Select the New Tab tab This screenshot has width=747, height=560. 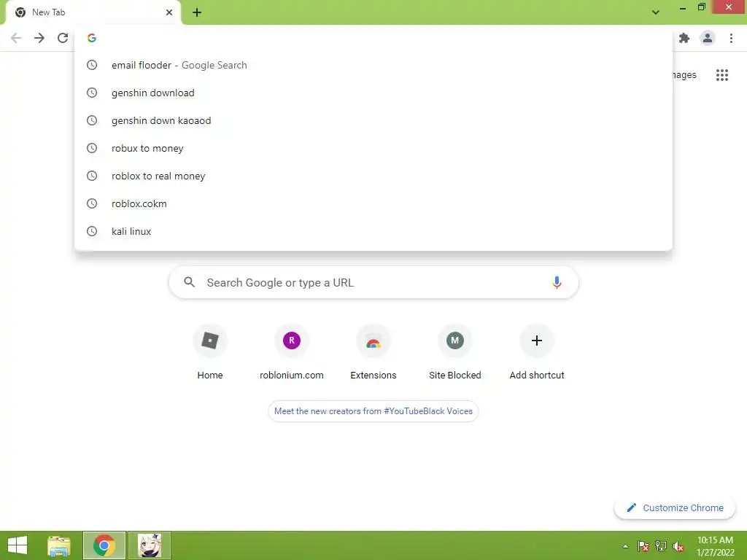pos(93,12)
